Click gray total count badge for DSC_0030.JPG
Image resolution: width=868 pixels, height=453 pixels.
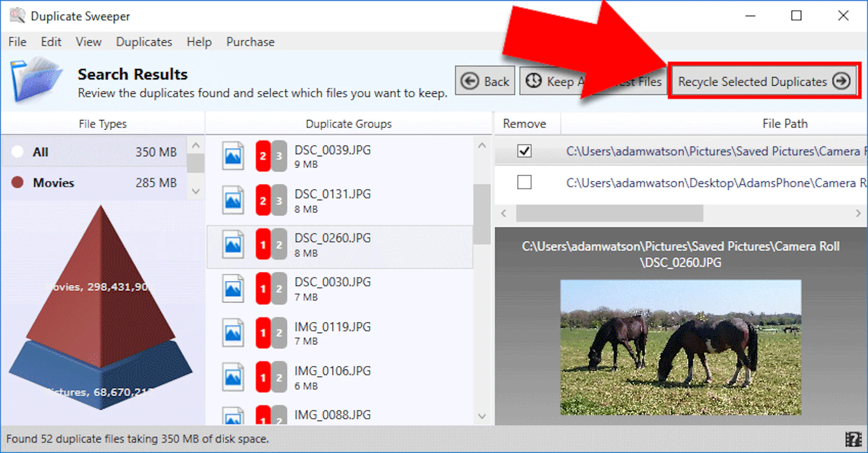click(x=279, y=289)
